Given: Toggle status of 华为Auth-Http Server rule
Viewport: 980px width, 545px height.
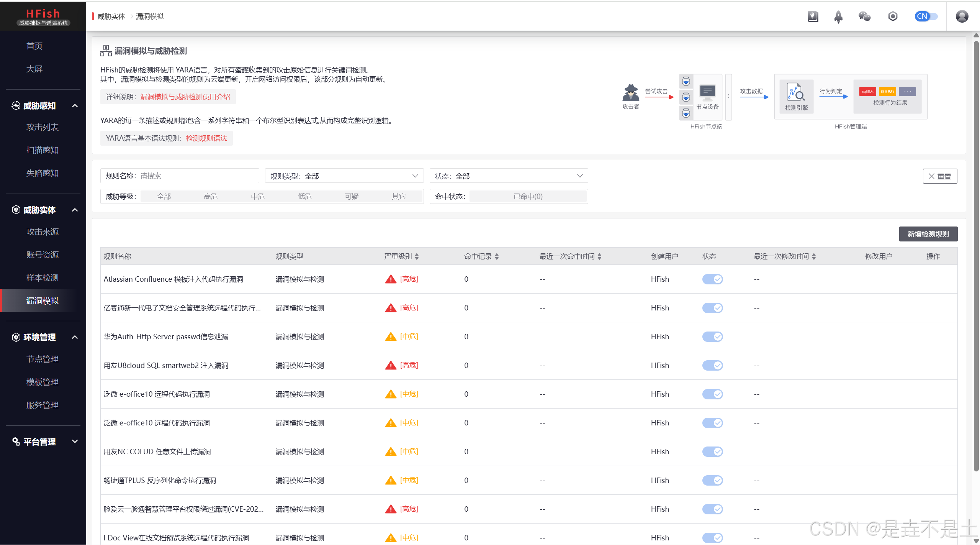Looking at the screenshot, I should pos(712,337).
